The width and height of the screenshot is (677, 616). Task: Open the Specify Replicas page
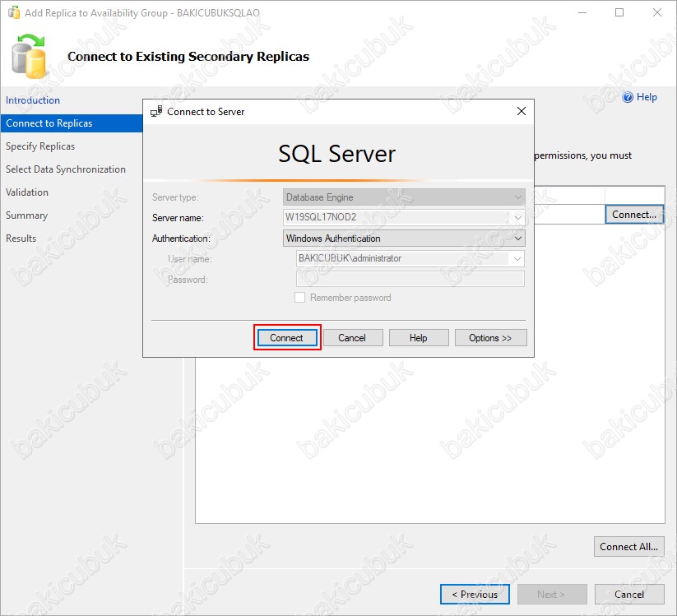(x=40, y=146)
